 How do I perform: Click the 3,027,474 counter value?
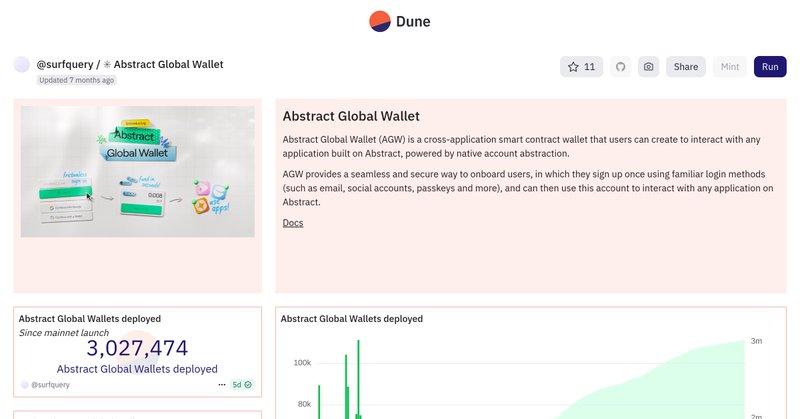(x=137, y=348)
